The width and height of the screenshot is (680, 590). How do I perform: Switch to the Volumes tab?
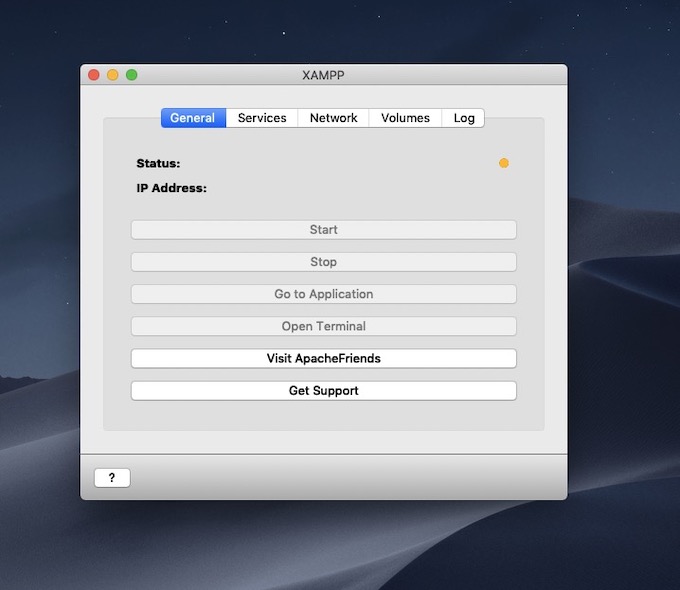(x=405, y=118)
